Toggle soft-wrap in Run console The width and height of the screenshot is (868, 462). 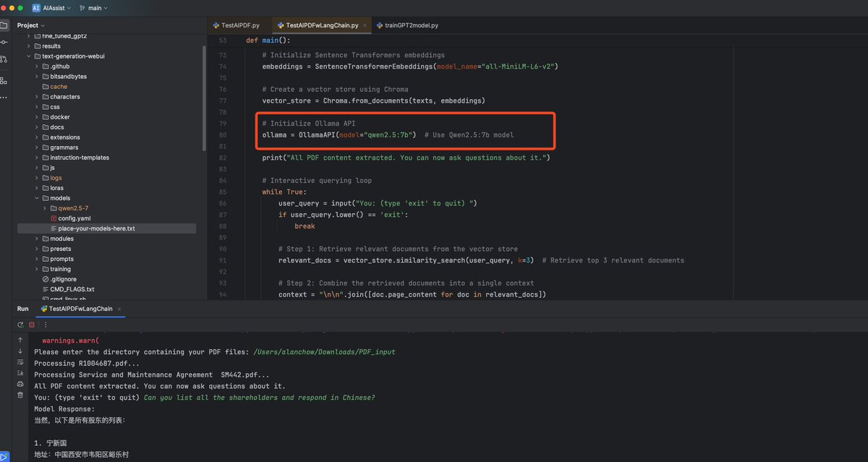click(20, 362)
